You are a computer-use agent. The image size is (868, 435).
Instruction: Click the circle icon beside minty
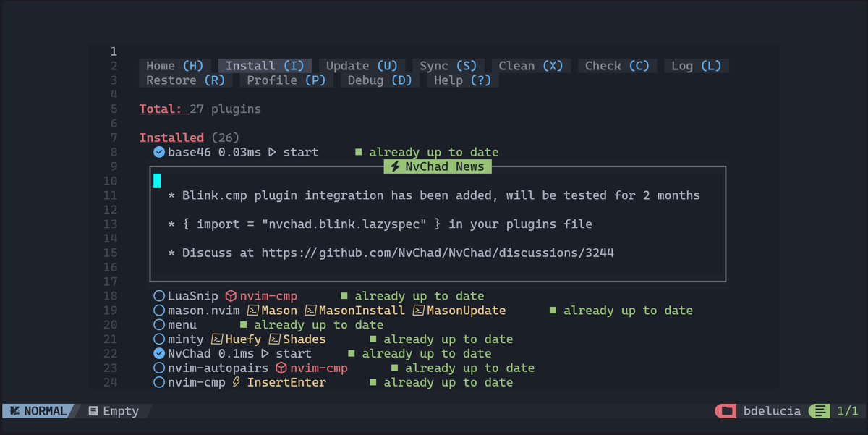(x=159, y=339)
